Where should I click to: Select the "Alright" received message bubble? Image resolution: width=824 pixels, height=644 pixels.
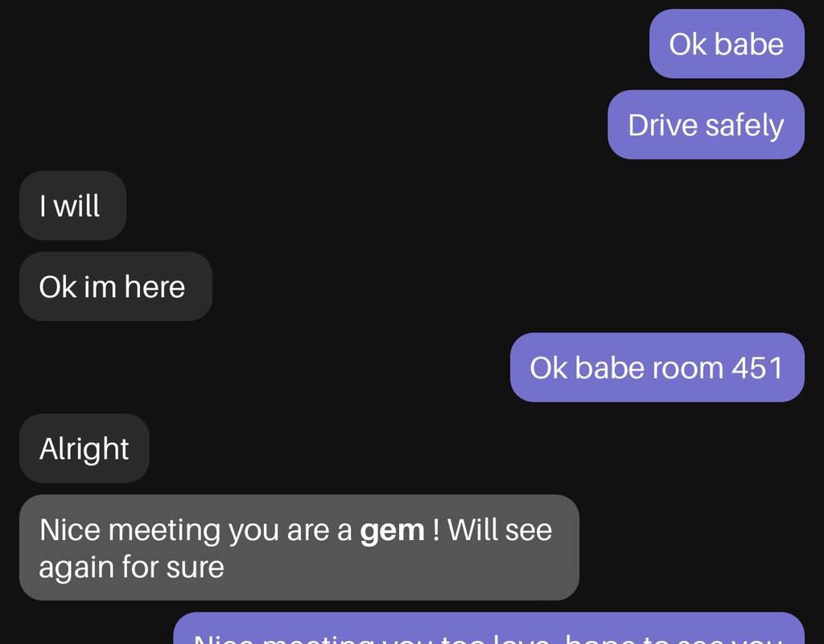click(x=84, y=448)
